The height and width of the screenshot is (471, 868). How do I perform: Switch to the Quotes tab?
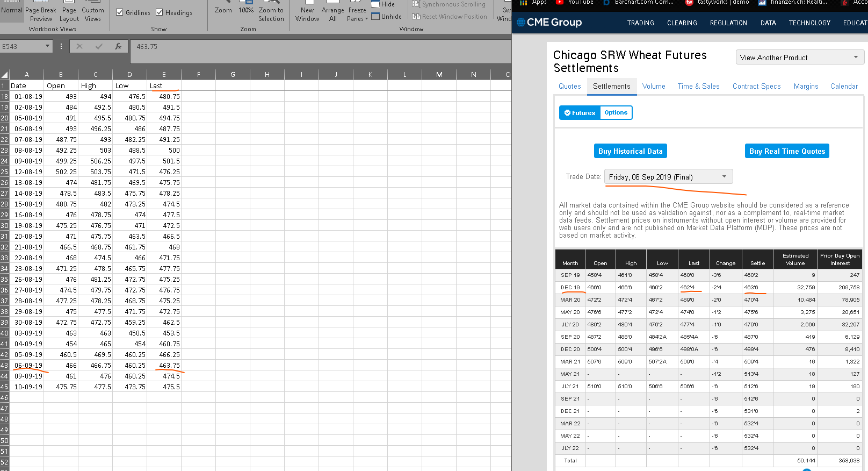point(570,87)
